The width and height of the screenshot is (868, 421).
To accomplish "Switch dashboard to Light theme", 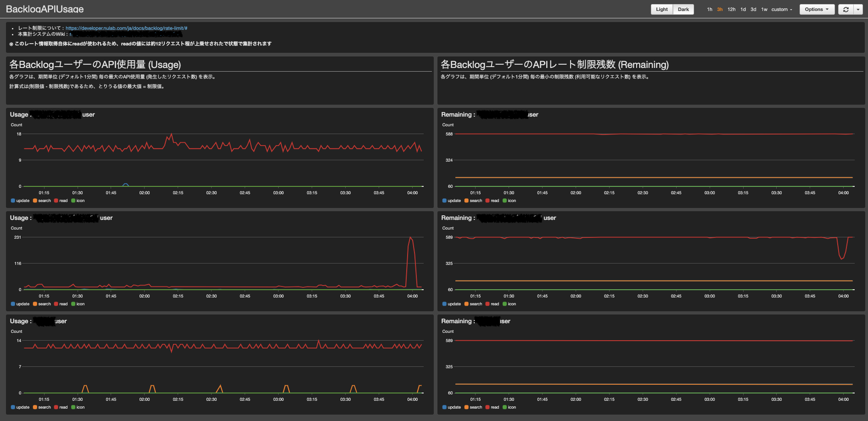I will click(662, 9).
